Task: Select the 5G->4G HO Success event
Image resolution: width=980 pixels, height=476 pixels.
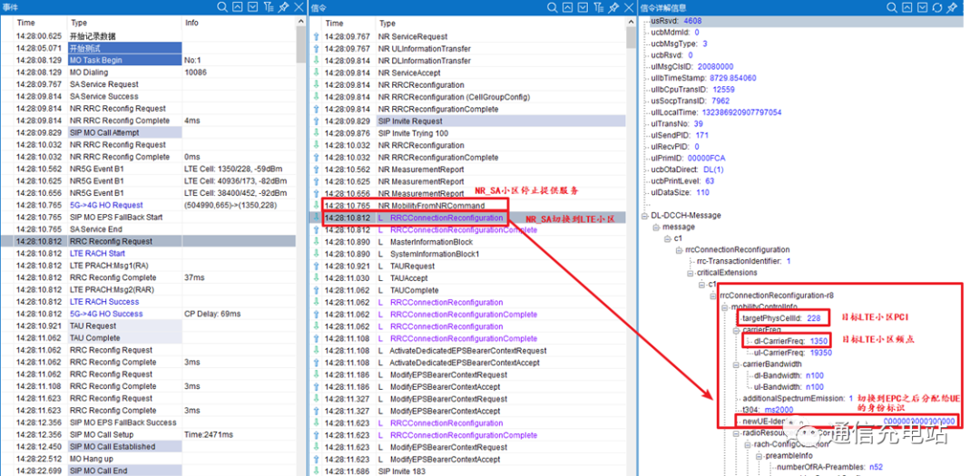Action: (x=148, y=315)
